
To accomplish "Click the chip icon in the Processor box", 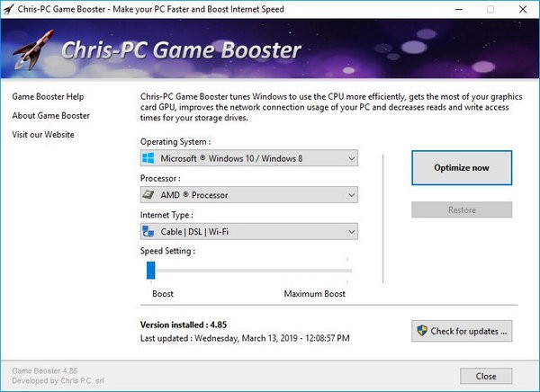I will coord(148,195).
